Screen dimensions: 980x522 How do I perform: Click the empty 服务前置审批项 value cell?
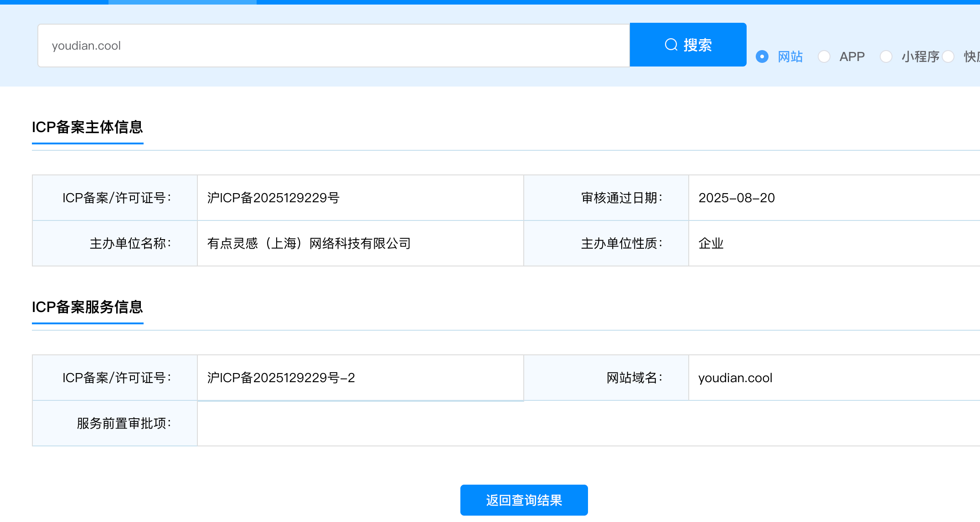coord(588,423)
